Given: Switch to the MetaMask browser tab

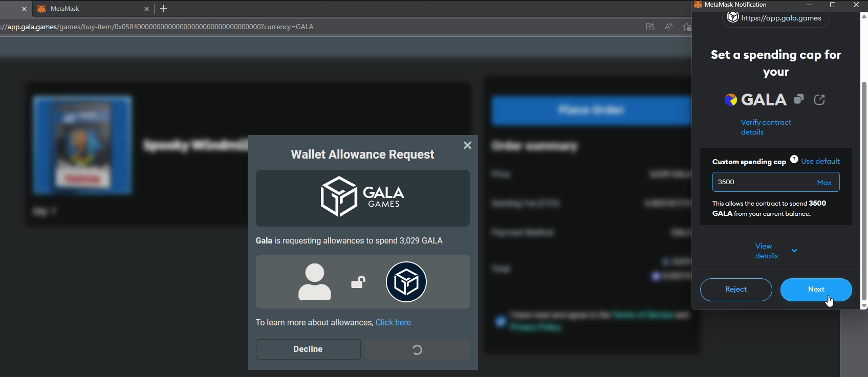Looking at the screenshot, I should click(x=93, y=9).
